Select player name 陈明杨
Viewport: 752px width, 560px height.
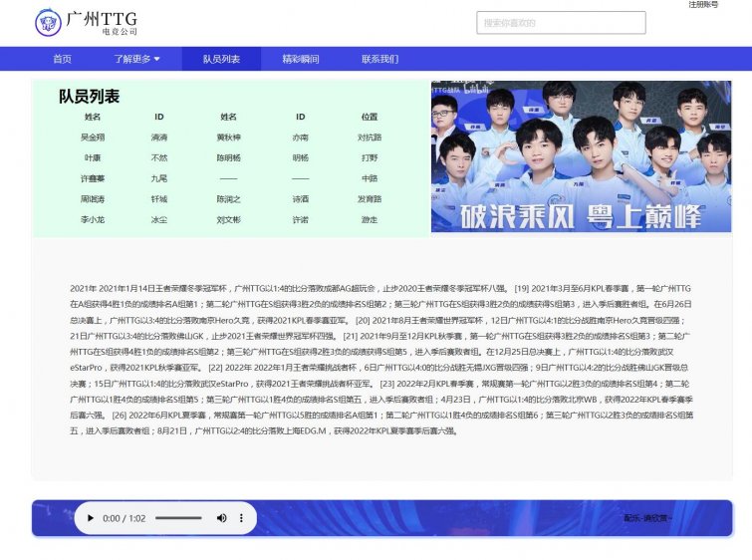[x=228, y=157]
